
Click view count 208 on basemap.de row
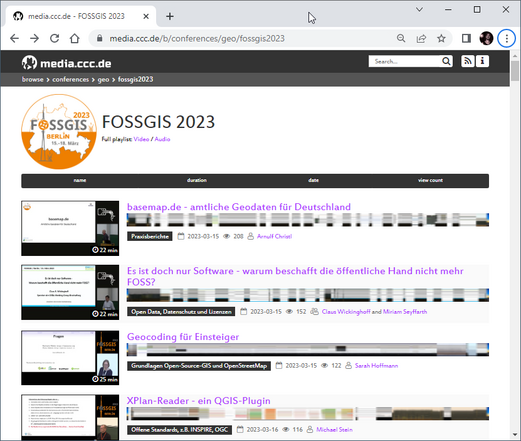[x=238, y=236]
